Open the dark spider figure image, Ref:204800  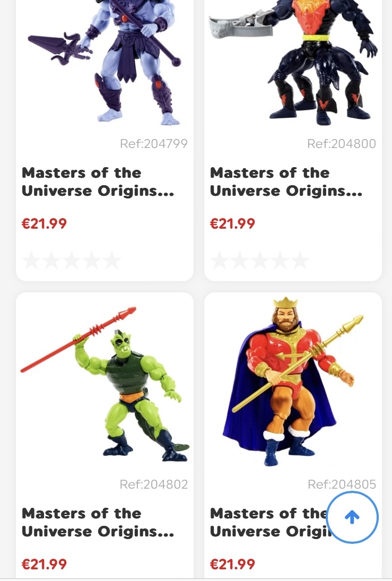click(x=293, y=63)
